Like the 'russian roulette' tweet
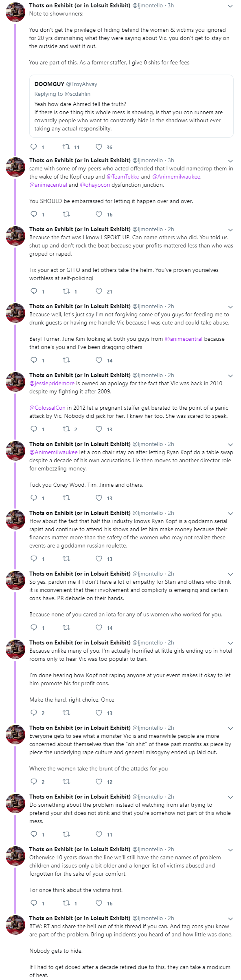 tap(99, 559)
